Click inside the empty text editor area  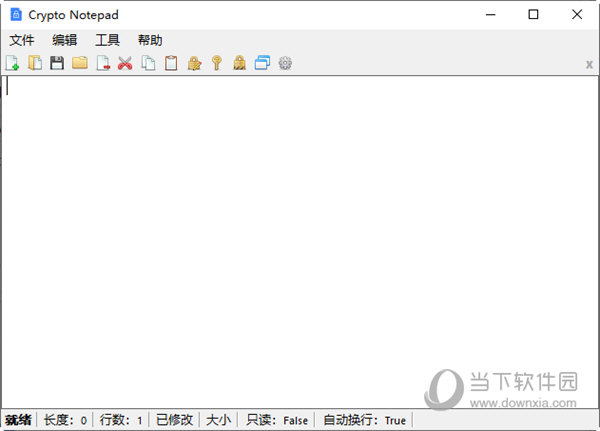300,242
